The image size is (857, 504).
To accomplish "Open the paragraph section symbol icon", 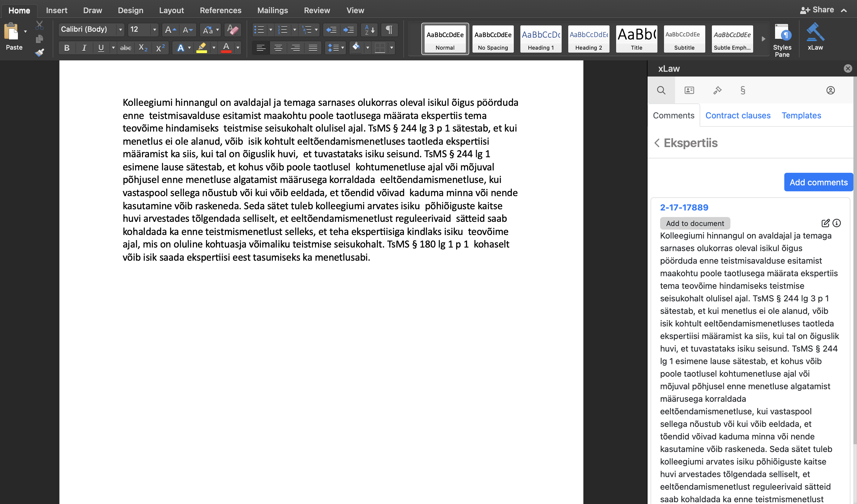I will click(x=743, y=90).
